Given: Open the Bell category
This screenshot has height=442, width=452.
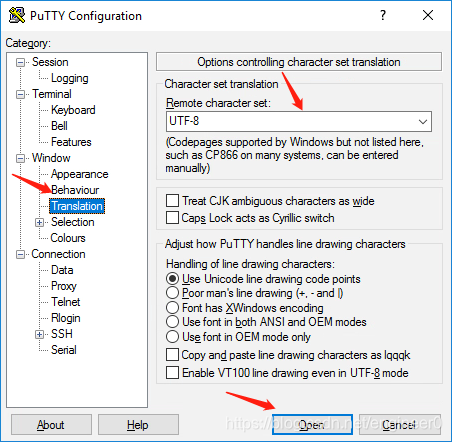Looking at the screenshot, I should 59,126.
